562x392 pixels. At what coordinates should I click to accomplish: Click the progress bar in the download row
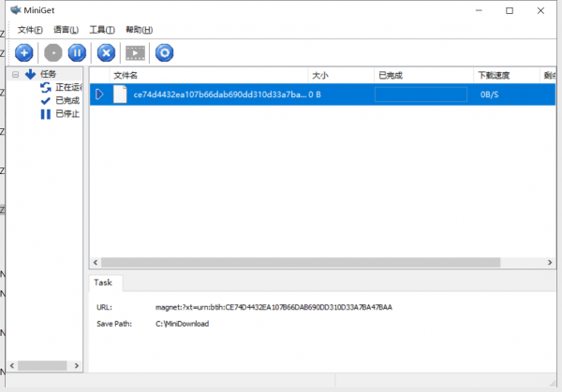(x=421, y=94)
